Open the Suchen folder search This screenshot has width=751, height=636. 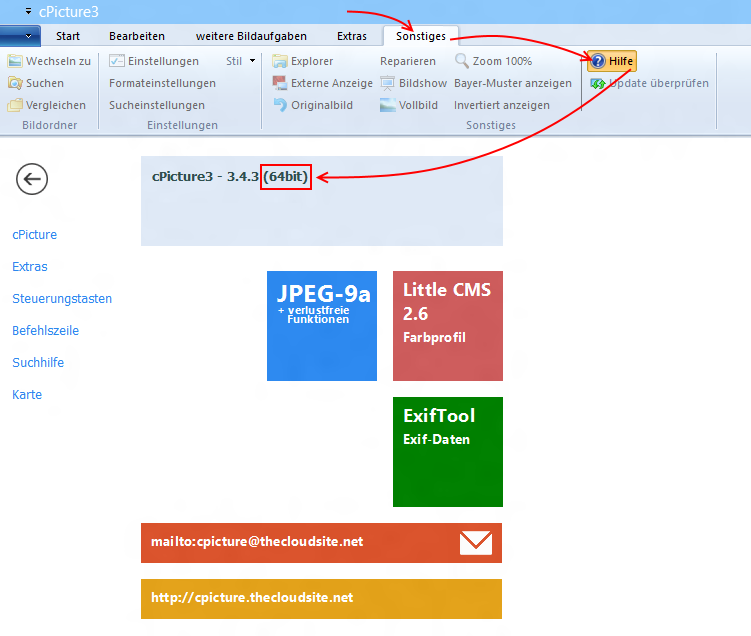36,83
